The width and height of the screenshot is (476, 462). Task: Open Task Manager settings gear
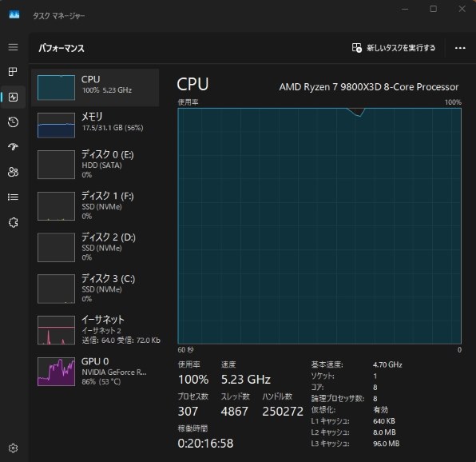tap(13, 448)
